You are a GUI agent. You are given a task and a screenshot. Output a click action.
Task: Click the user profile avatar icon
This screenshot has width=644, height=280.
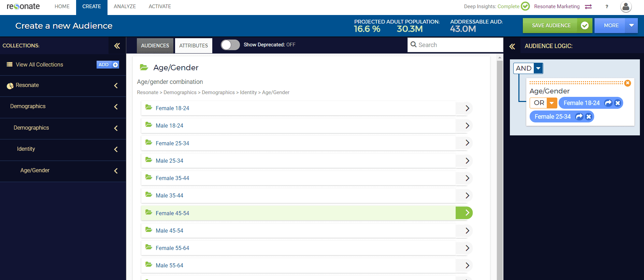626,7
